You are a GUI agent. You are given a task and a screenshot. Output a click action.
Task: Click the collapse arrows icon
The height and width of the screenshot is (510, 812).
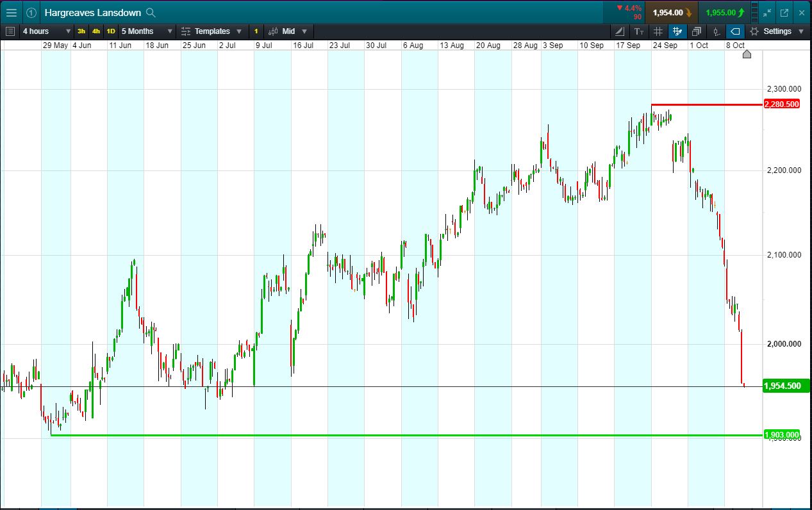point(767,12)
